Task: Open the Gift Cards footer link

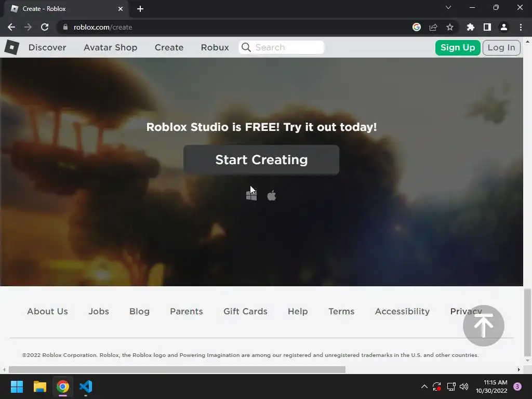Action: [245, 311]
